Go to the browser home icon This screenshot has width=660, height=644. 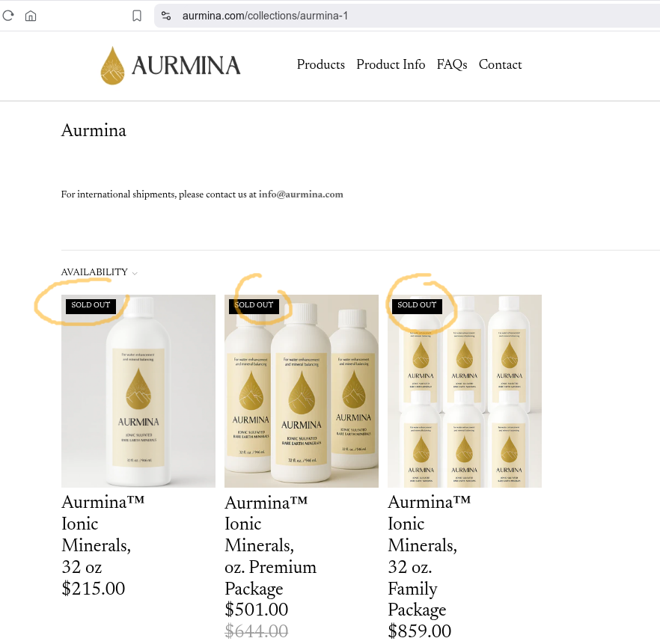pos(31,16)
